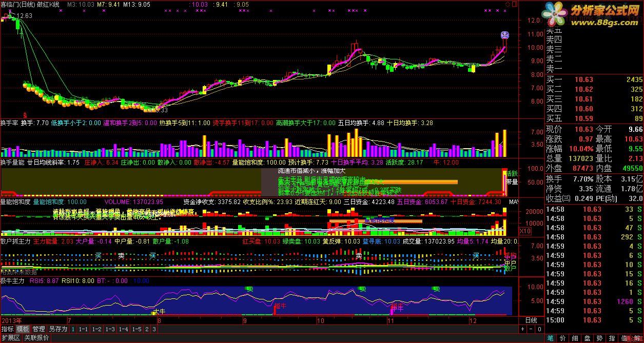Switch quote panel to 价 price view
Screen dimensions: 644x343
[562, 338]
